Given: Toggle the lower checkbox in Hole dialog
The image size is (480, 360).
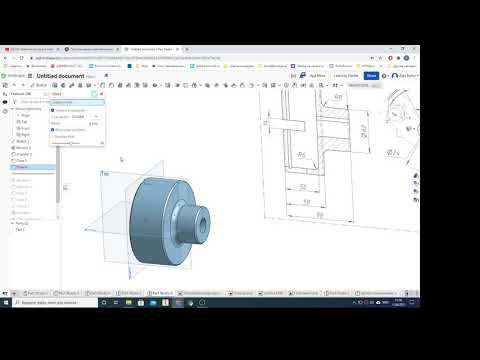Looking at the screenshot, I should (x=53, y=130).
